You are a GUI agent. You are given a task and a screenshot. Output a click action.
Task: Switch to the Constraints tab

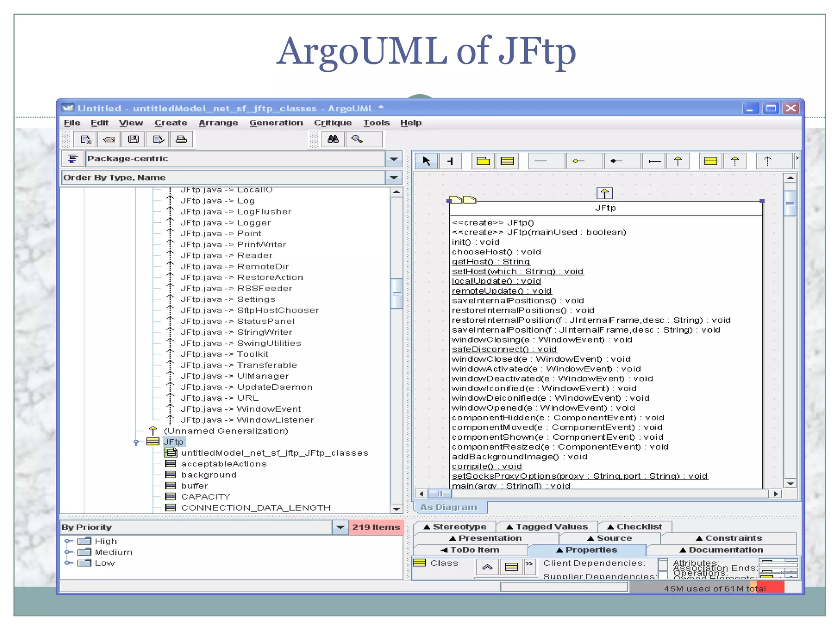[x=729, y=539]
